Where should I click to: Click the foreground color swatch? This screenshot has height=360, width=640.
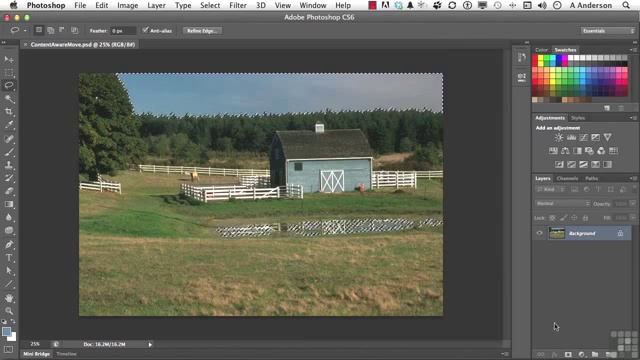[x=6, y=331]
